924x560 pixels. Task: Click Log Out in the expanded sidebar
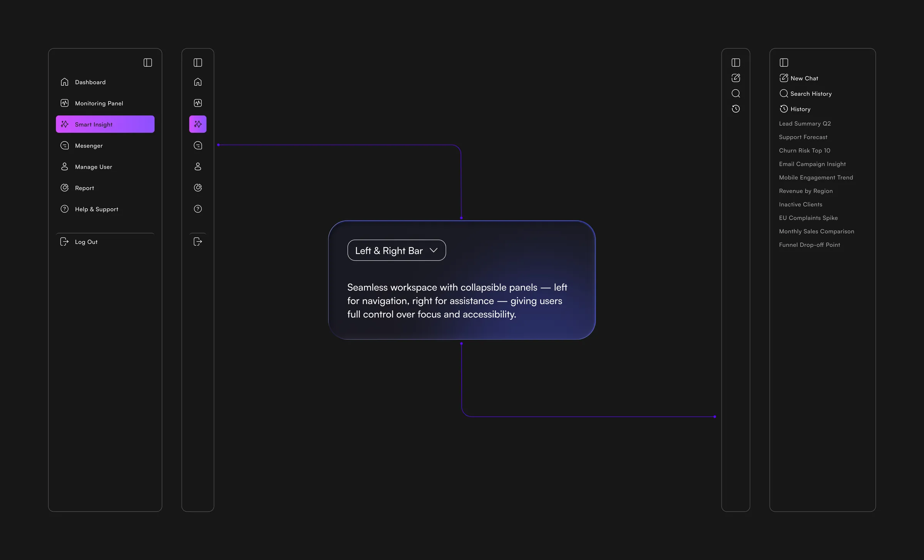[x=105, y=242]
